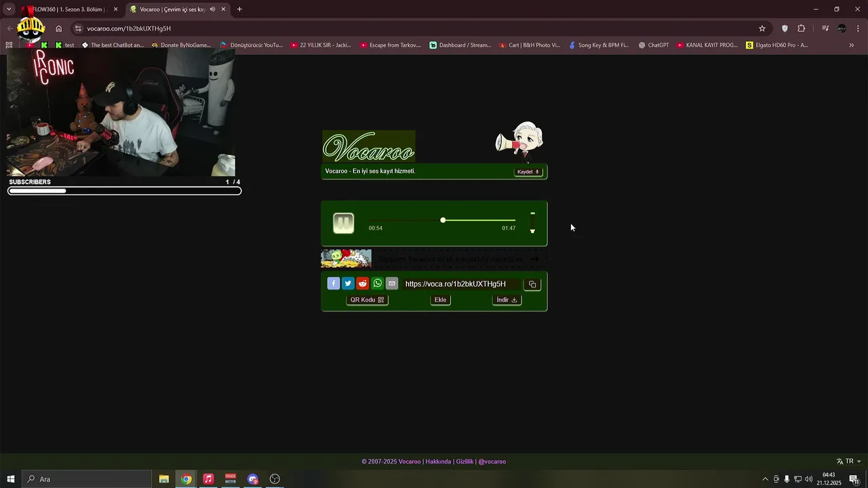The width and height of the screenshot is (868, 488).
Task: Click the Ekle embed button
Action: (441, 300)
